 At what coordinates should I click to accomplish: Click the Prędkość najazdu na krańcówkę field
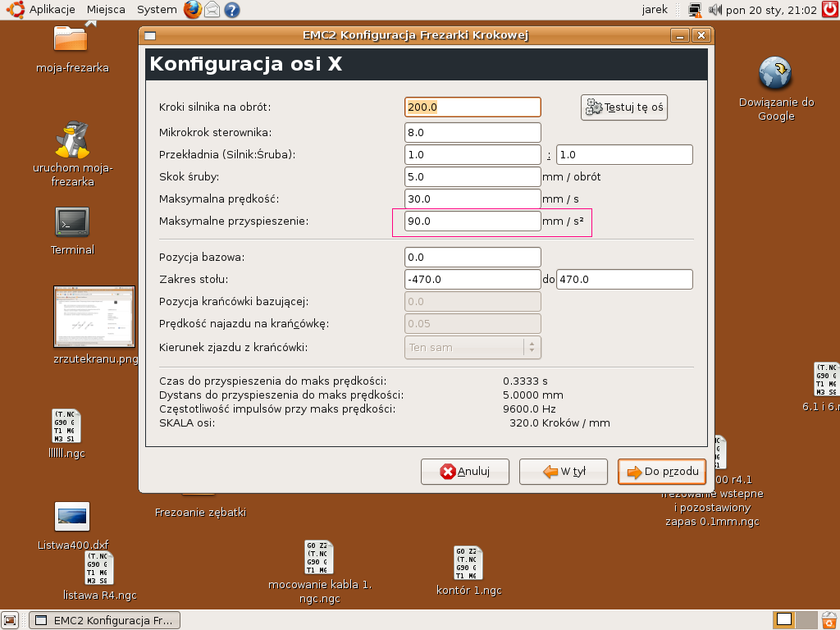(472, 323)
